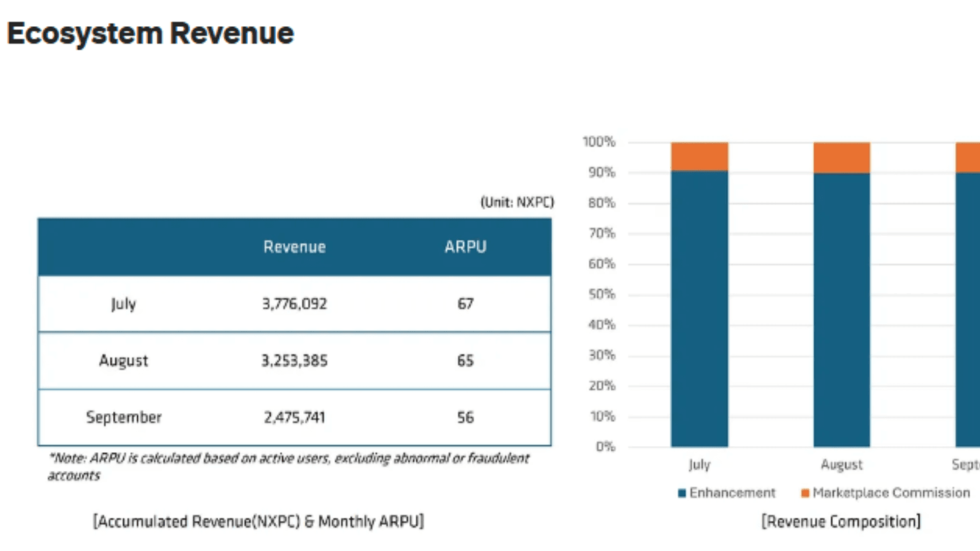Click the Unit: NXPC label

517,203
